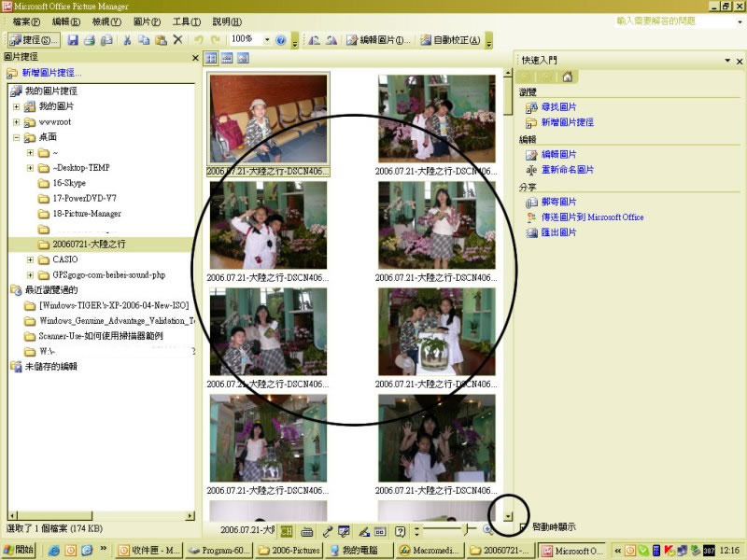Close the 圖片捷徑 pane
747x560 pixels.
point(195,58)
